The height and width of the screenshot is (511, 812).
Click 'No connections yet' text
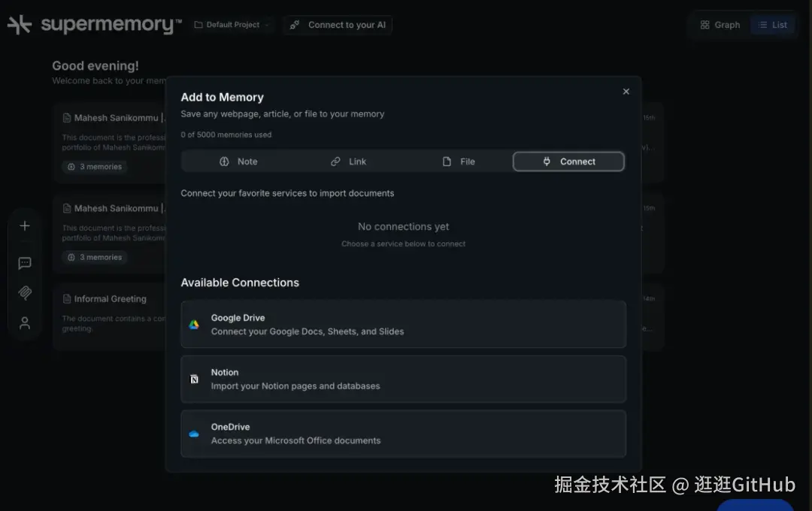(404, 227)
